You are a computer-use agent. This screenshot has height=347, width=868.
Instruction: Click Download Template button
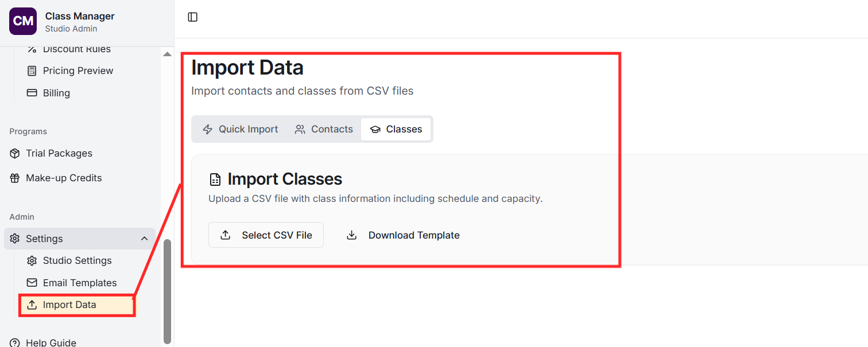point(403,235)
